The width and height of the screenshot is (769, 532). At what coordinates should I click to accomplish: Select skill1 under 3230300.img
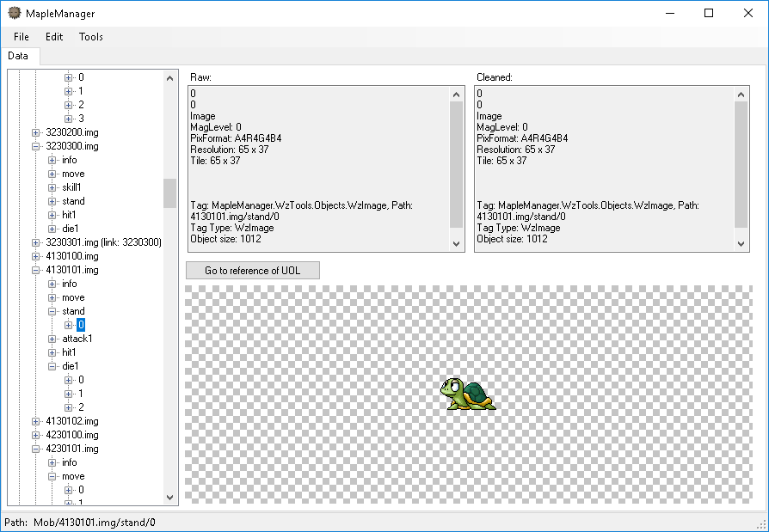coord(71,187)
